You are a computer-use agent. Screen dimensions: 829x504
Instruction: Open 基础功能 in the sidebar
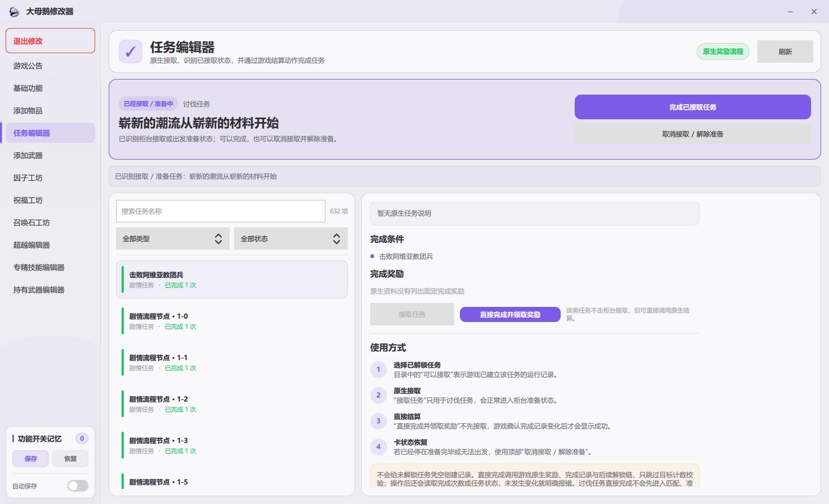(x=50, y=88)
